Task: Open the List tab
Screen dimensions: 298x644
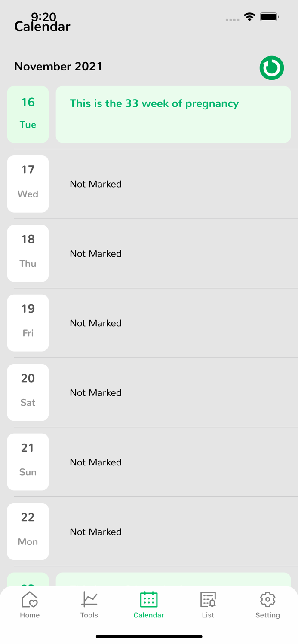Action: (x=208, y=605)
